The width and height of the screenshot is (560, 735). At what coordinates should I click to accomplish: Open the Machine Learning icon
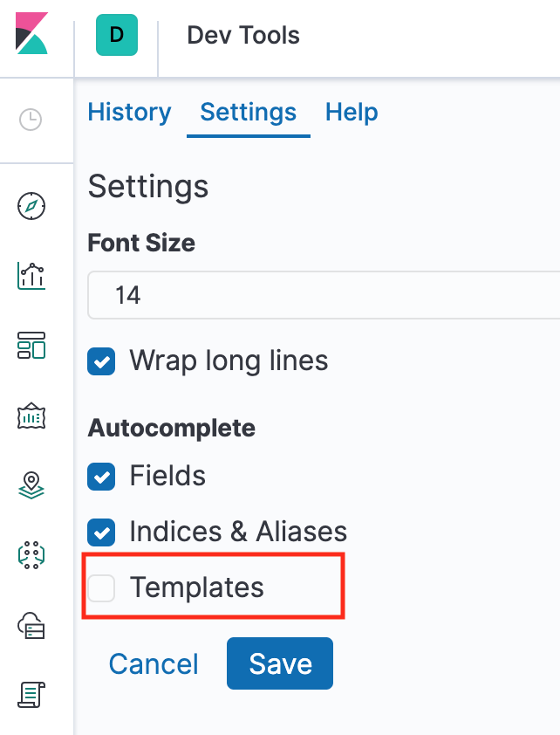coord(30,554)
